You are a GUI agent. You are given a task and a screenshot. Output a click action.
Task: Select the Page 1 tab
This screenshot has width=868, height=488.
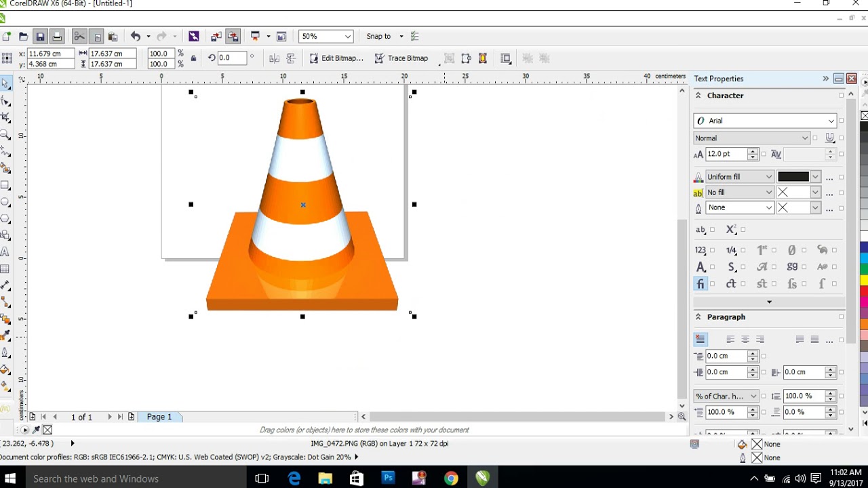pyautogui.click(x=160, y=417)
